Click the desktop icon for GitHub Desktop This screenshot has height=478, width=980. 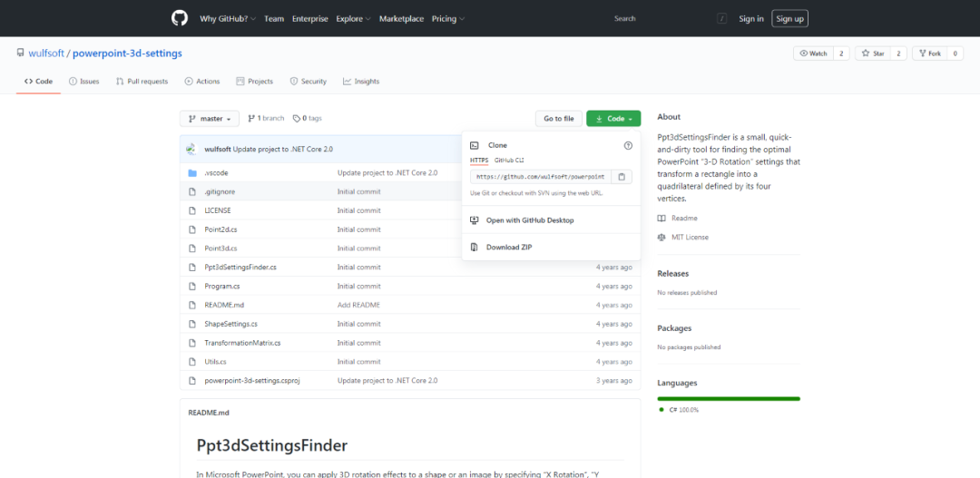(x=475, y=219)
